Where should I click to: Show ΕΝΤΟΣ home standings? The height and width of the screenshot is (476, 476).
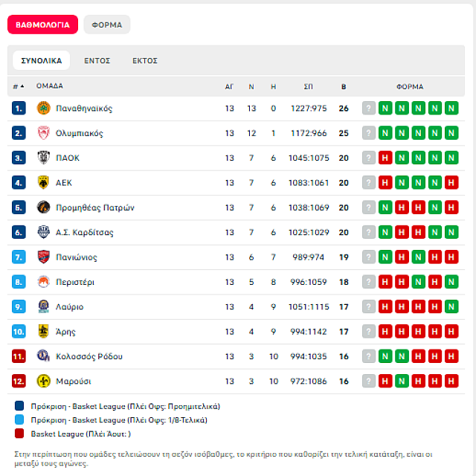97,61
